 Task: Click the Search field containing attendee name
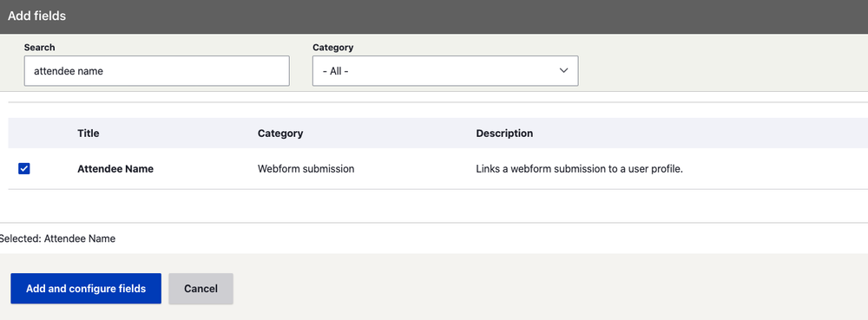[x=156, y=71]
